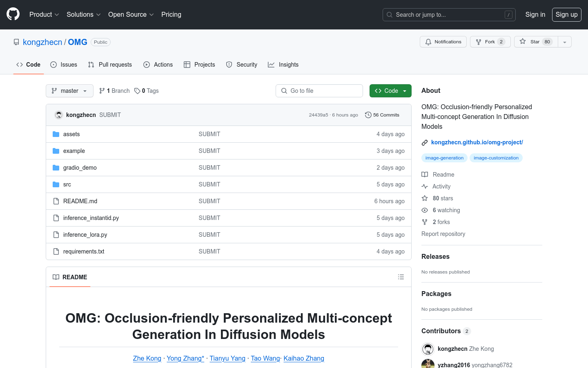Open the requirements.txt file

click(x=84, y=251)
